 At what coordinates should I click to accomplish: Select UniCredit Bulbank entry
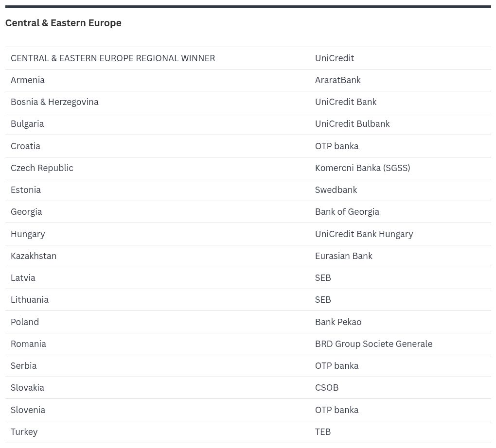coord(352,123)
